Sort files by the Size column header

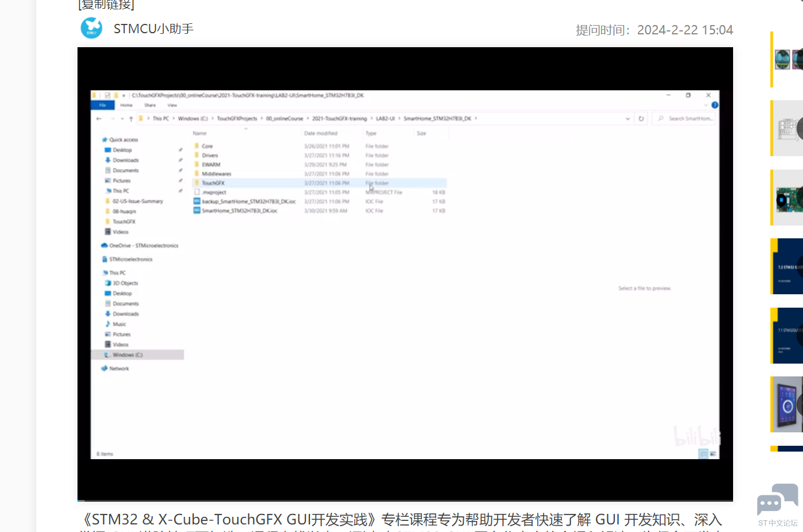[x=421, y=133]
